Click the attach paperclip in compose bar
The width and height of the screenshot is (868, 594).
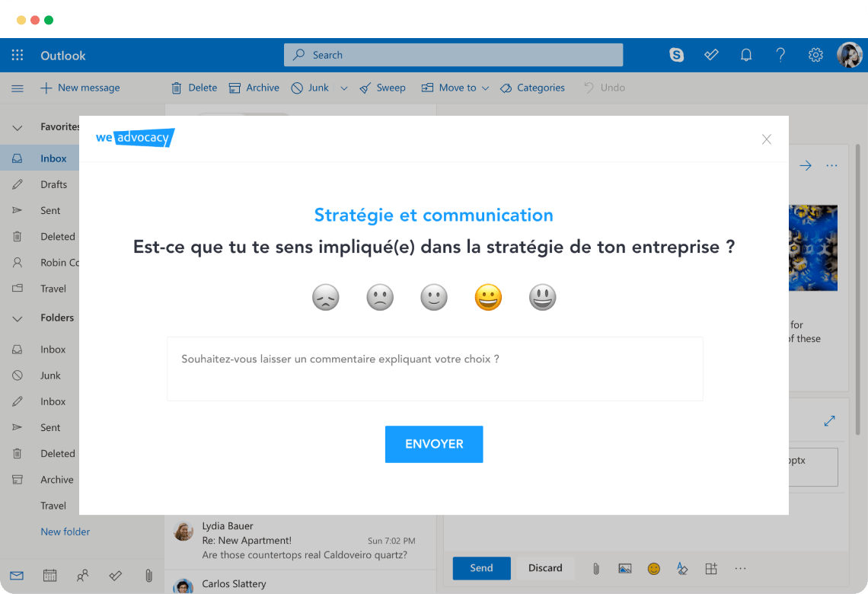point(596,568)
